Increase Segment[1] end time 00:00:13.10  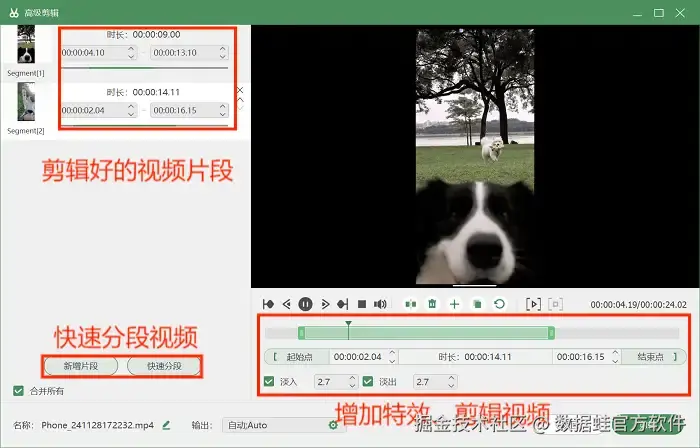[x=223, y=49]
